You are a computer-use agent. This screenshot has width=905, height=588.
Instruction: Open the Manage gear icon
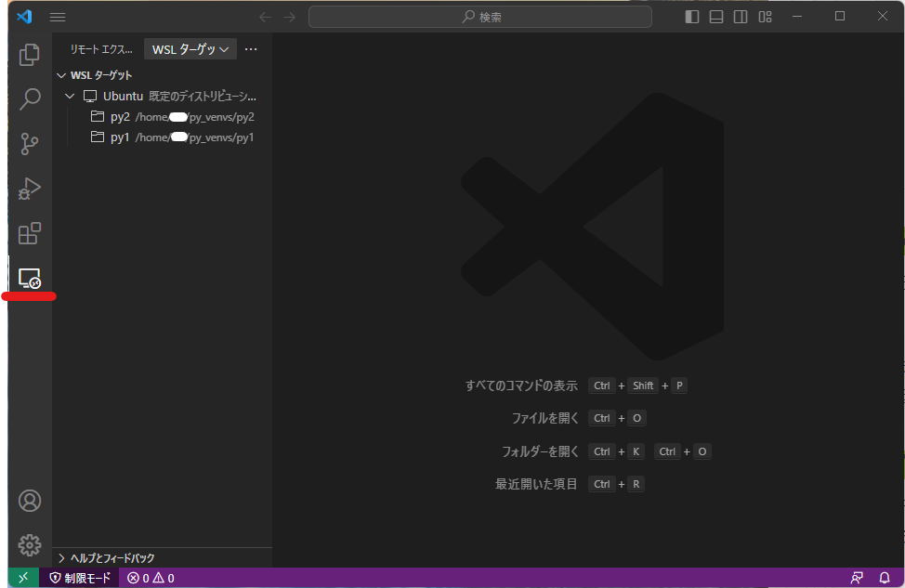tap(30, 544)
